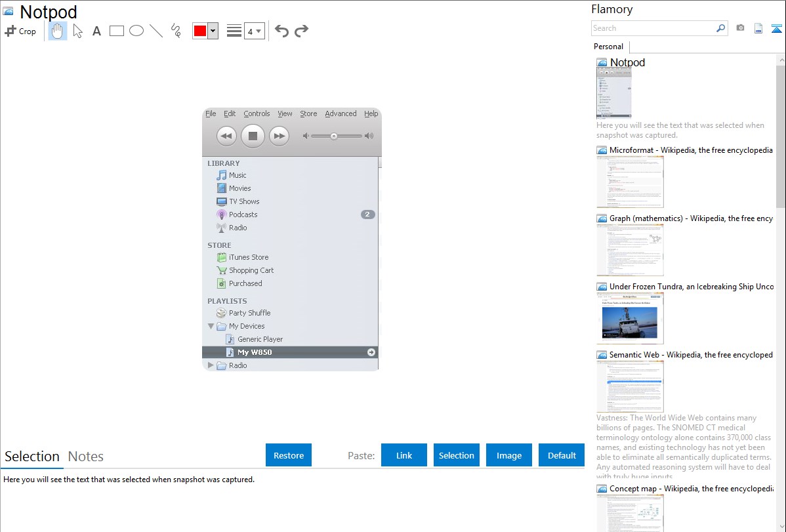Open the File menu in iTunes

[211, 114]
